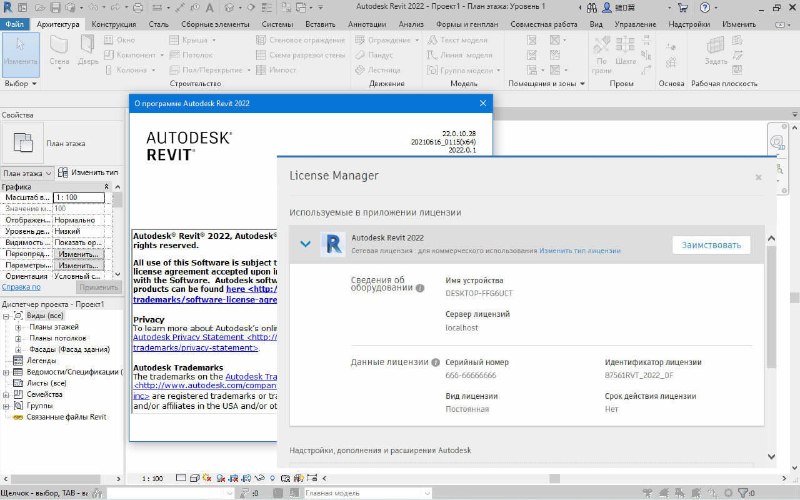Click the Detail Level icon in view control bar

[181, 478]
